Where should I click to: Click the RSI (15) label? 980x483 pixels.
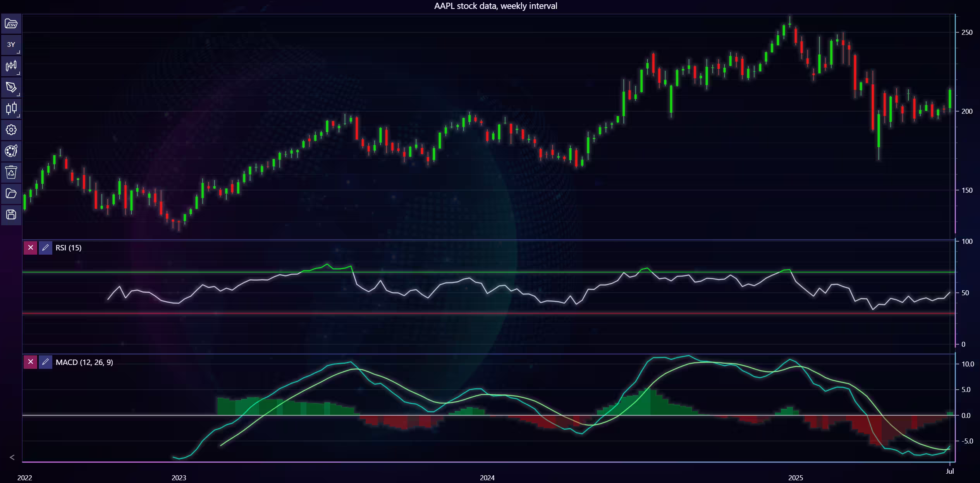(x=69, y=248)
